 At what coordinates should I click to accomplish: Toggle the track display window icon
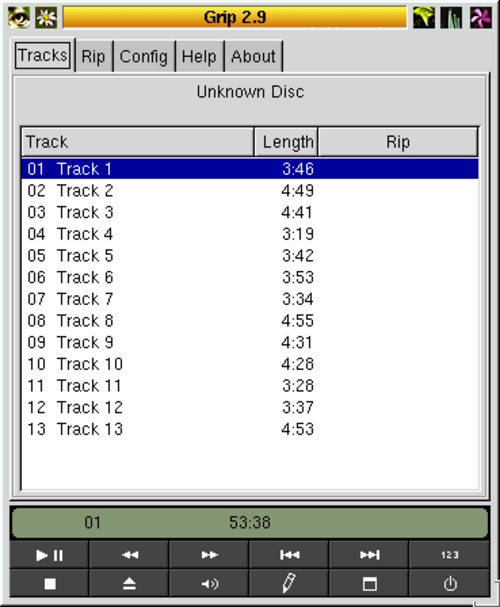[369, 583]
